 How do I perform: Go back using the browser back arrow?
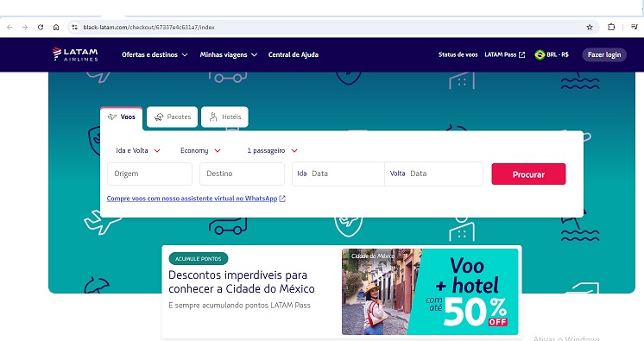click(9, 27)
